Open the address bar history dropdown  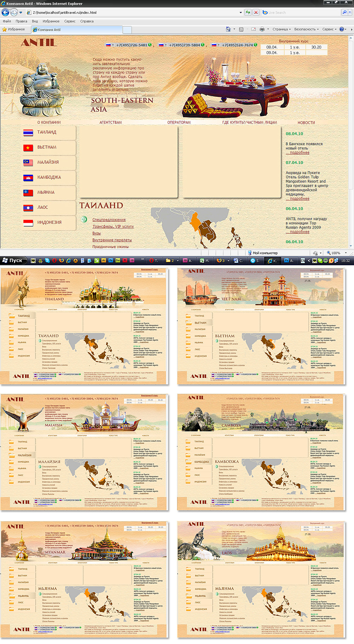pos(241,12)
